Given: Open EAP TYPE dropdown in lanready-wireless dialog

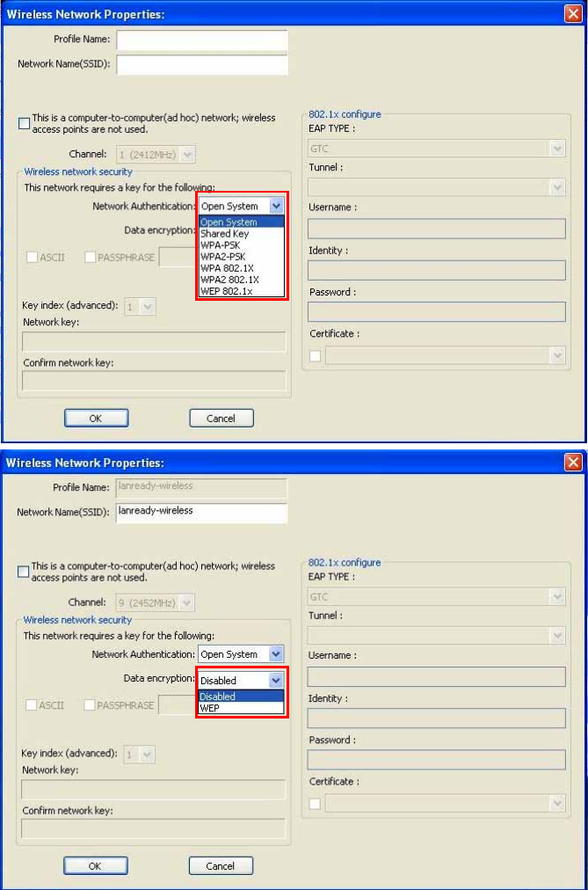Looking at the screenshot, I should (557, 596).
